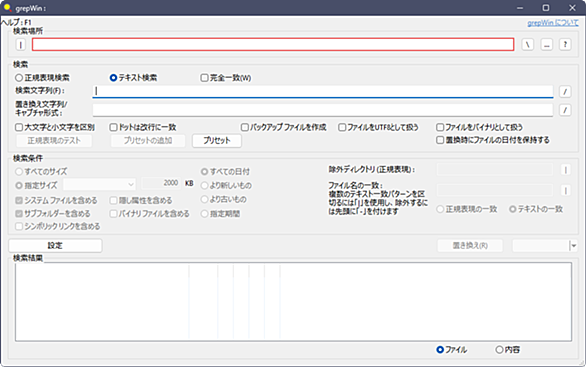
Task: Click the 2000 KB size field
Action: pyautogui.click(x=161, y=183)
